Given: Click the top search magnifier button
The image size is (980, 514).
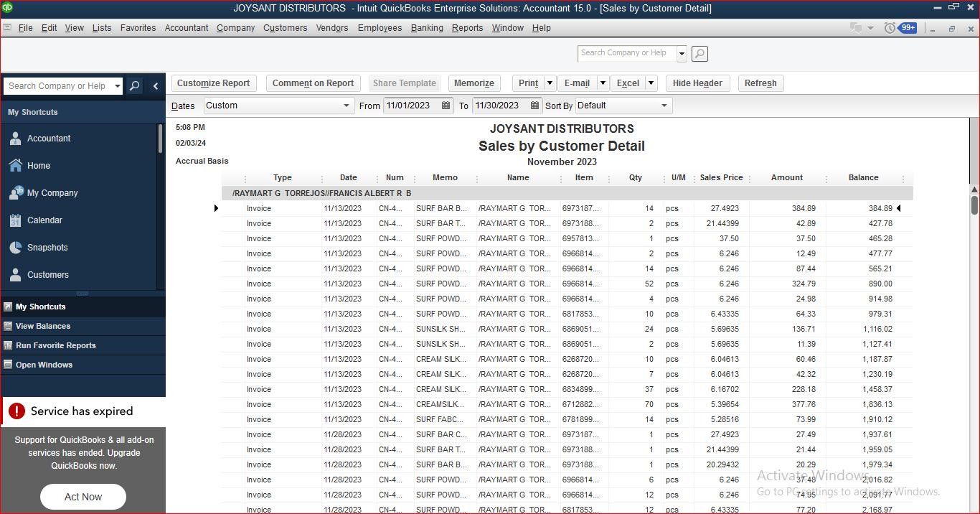Looking at the screenshot, I should tap(699, 54).
